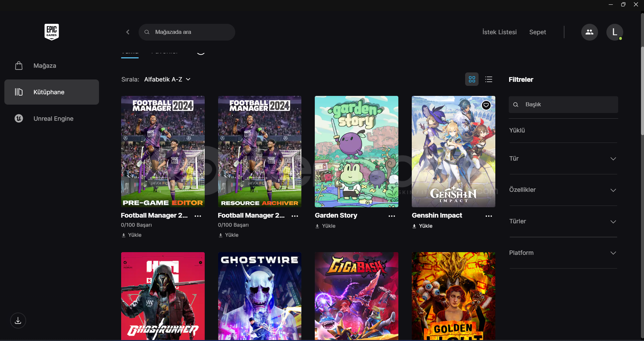The image size is (644, 341).
Task: Click the Mağaza shopping bag icon
Action: [19, 66]
